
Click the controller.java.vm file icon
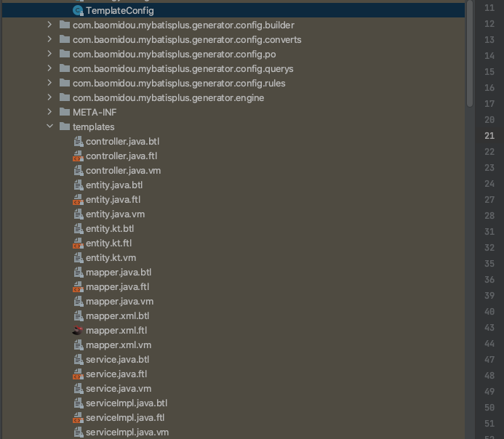pos(79,171)
